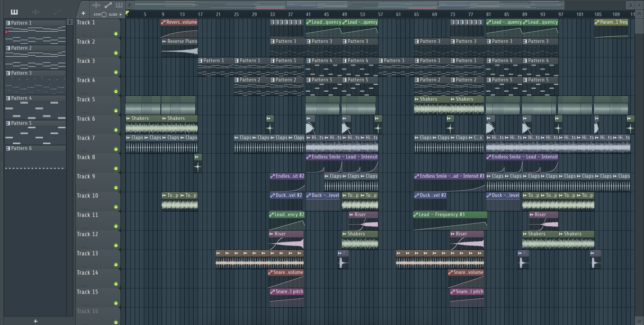Select the first Duck..vel #2 automation clip

pyautogui.click(x=286, y=202)
